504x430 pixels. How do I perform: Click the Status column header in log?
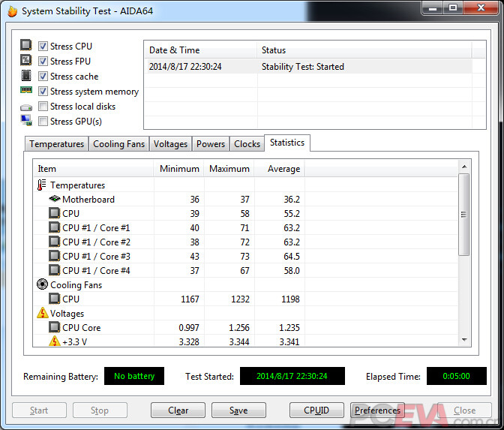364,50
